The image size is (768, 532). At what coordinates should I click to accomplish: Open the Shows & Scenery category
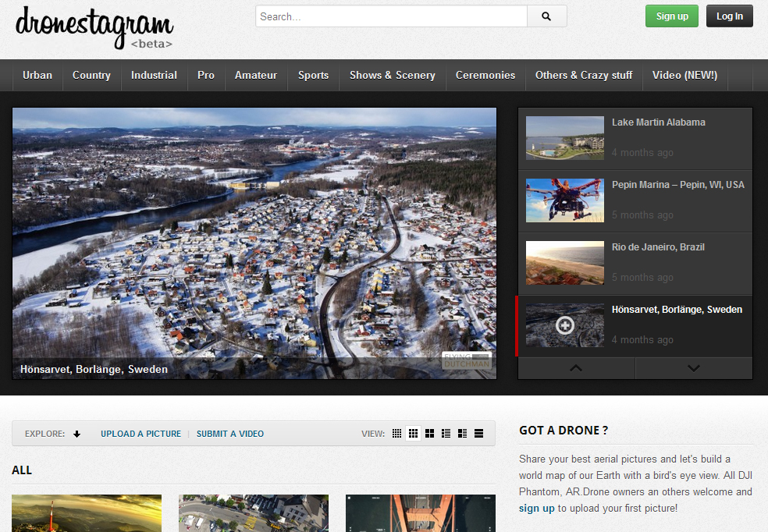coord(392,76)
